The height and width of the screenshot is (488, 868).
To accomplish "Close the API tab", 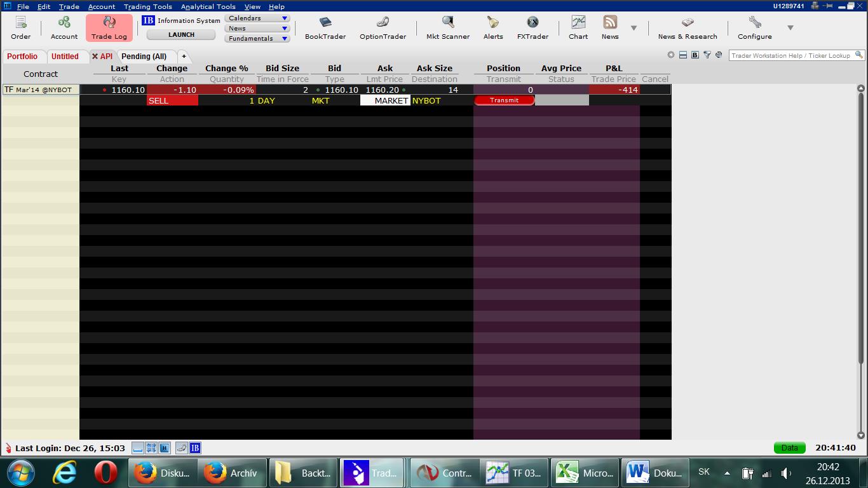I will tap(95, 57).
